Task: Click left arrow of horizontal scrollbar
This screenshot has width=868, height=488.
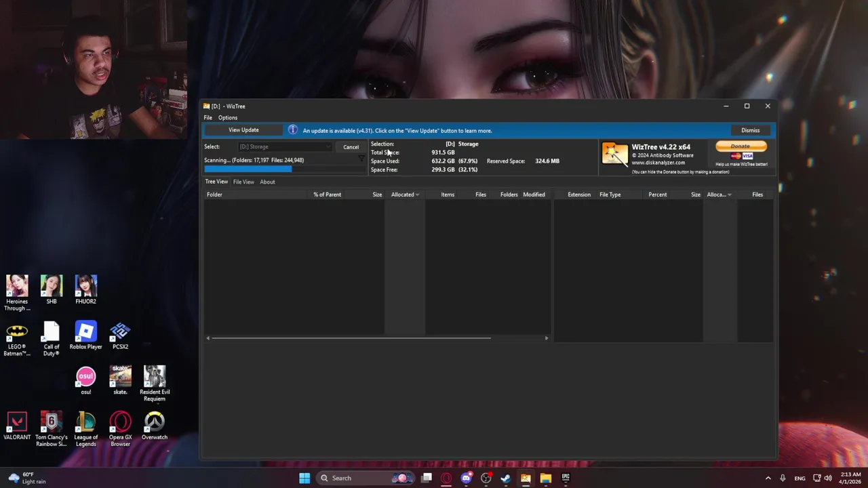Action: [x=208, y=338]
